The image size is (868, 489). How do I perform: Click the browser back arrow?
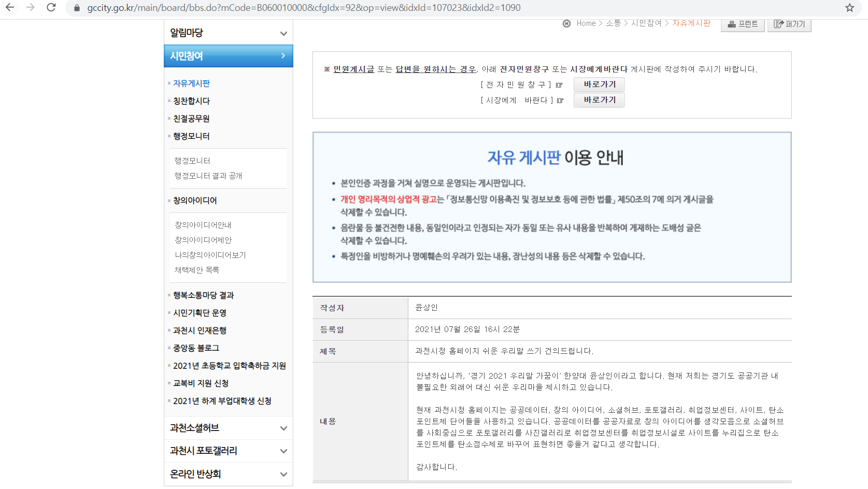coord(10,8)
